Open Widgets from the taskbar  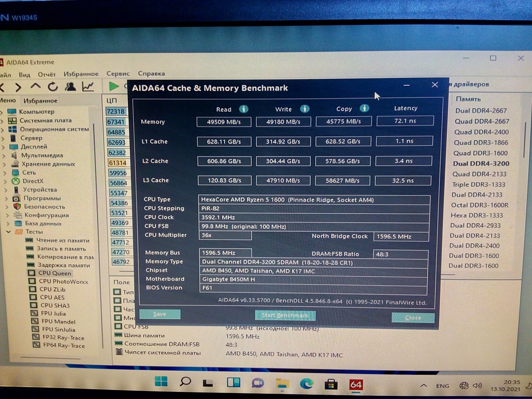(x=233, y=383)
